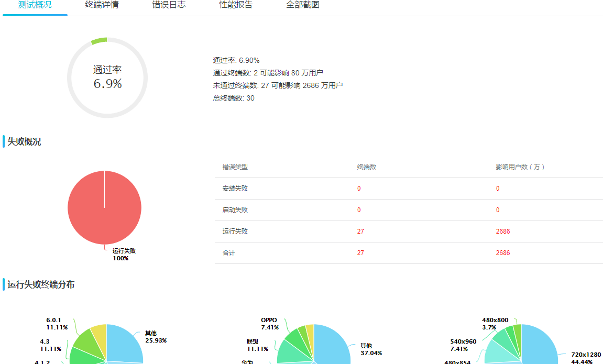Click the 其他 25.93% slice label
This screenshot has height=364, width=603.
[156, 337]
